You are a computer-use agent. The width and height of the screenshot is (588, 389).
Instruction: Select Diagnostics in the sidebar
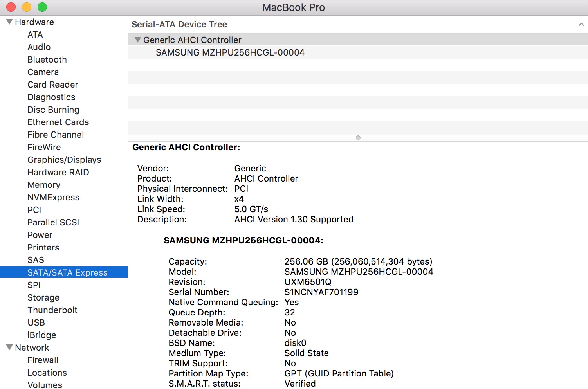coord(51,97)
